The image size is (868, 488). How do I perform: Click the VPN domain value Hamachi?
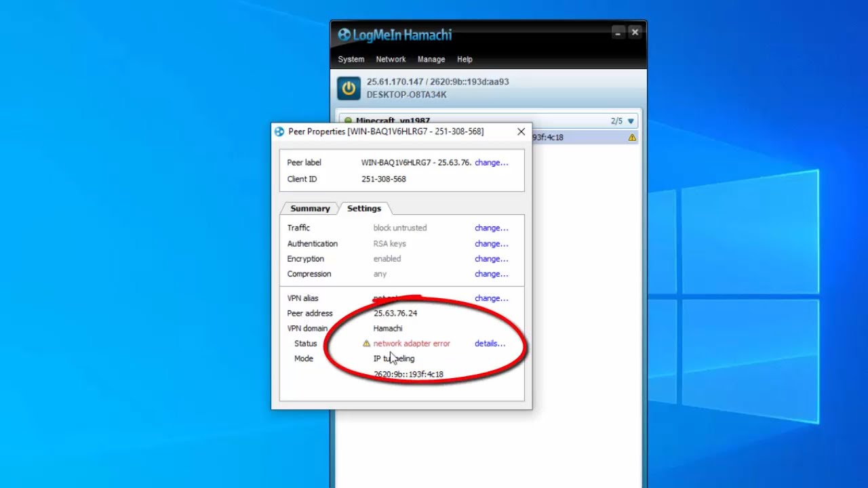click(388, 329)
